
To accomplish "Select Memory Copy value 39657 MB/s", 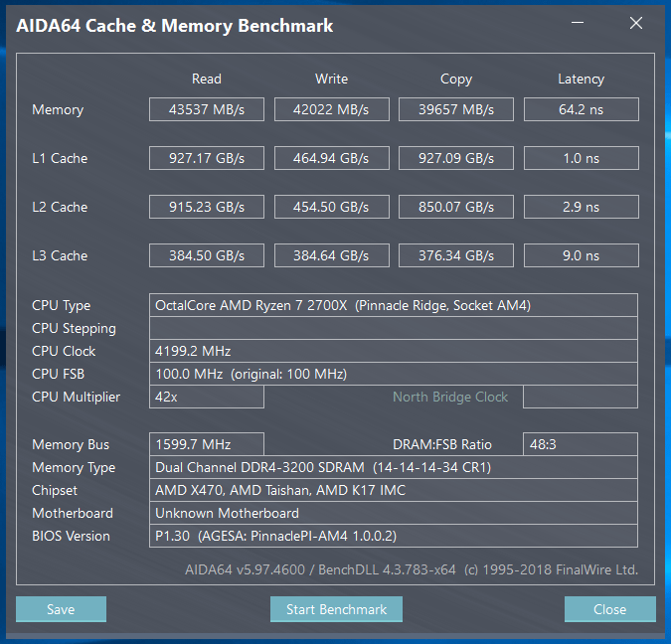I will 456,109.
